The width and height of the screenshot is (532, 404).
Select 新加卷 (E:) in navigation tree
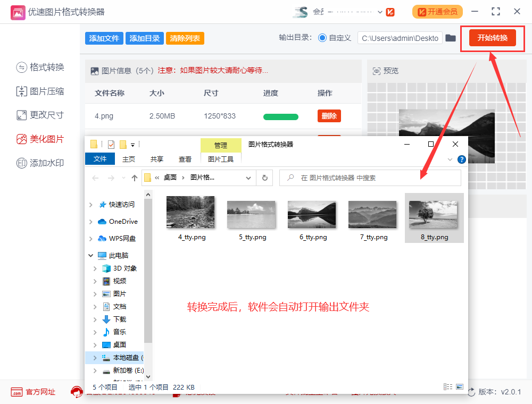[x=123, y=371]
